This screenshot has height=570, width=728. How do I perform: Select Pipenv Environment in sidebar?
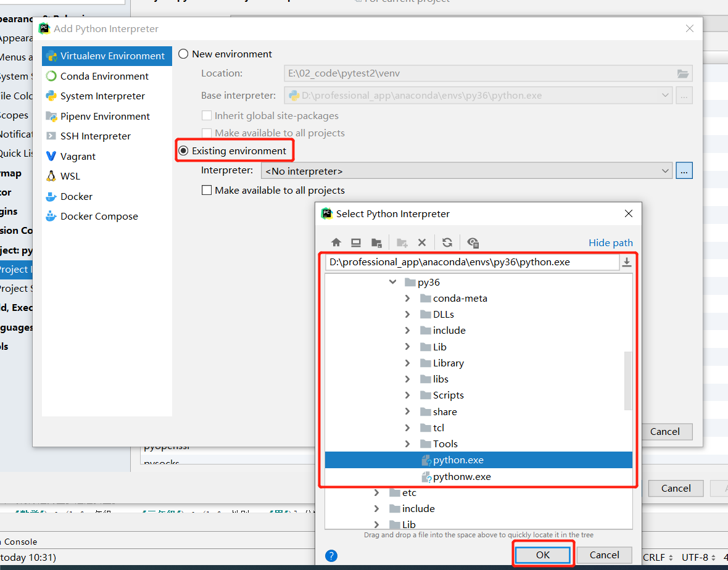click(107, 116)
